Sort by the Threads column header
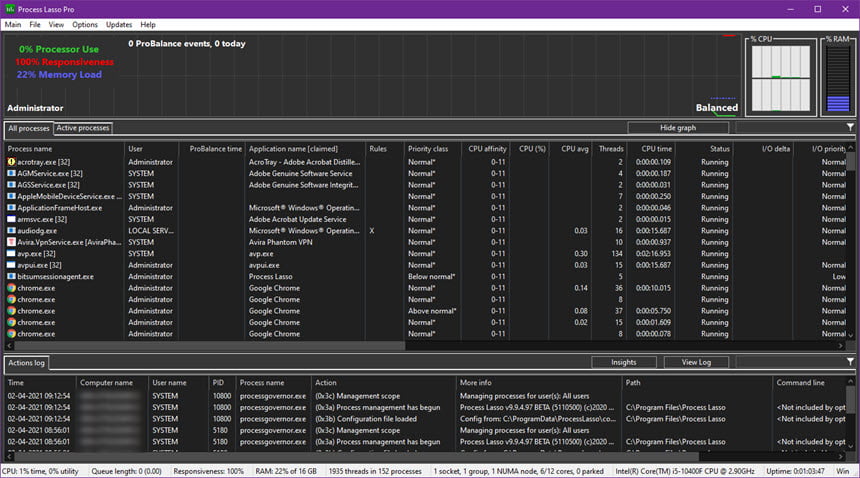The height and width of the screenshot is (478, 860). [609, 149]
